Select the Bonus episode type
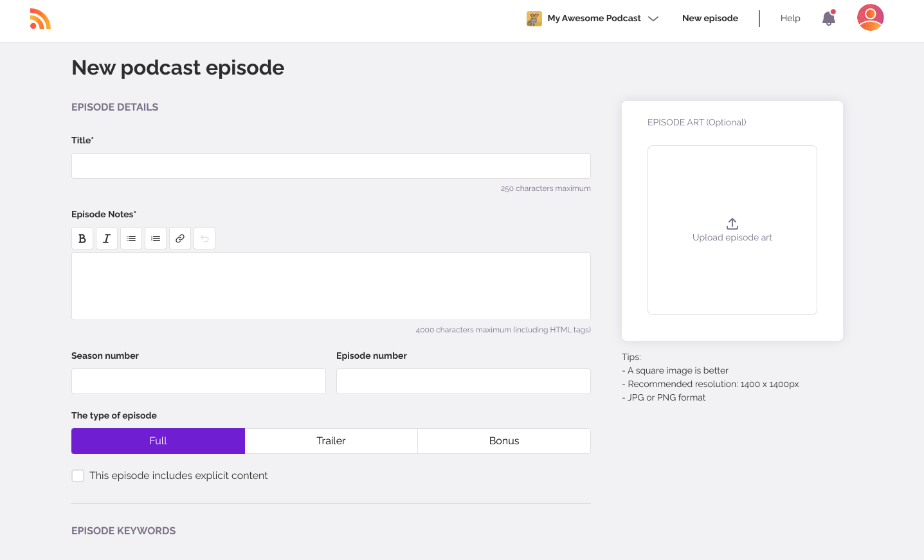This screenshot has height=560, width=924. pos(503,440)
